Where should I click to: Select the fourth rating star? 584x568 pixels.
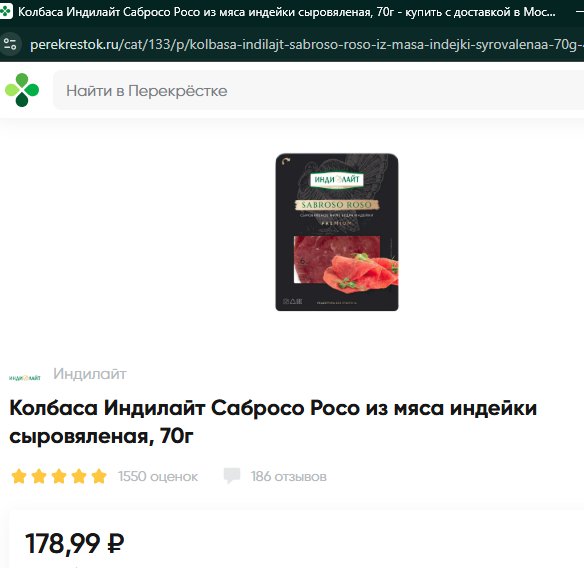pos(79,476)
